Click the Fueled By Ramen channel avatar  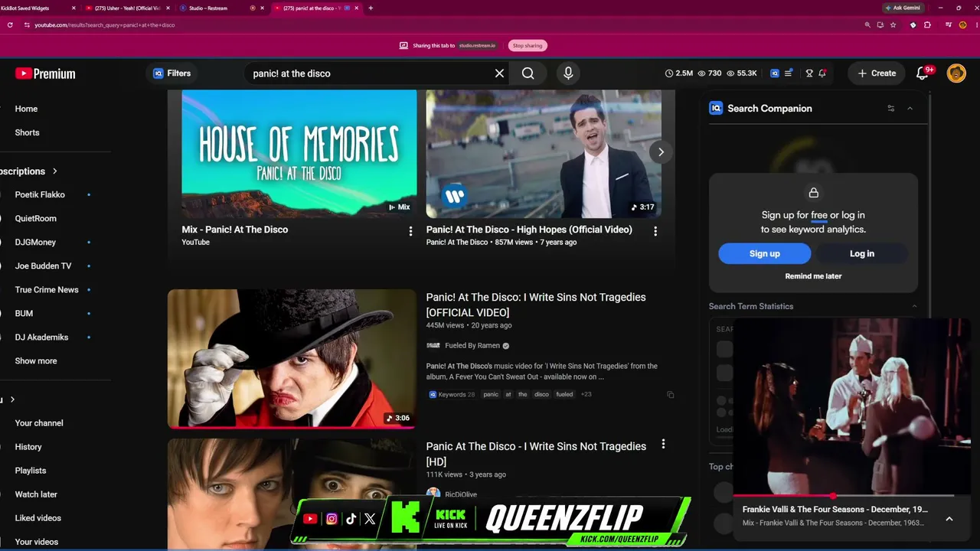pyautogui.click(x=433, y=345)
